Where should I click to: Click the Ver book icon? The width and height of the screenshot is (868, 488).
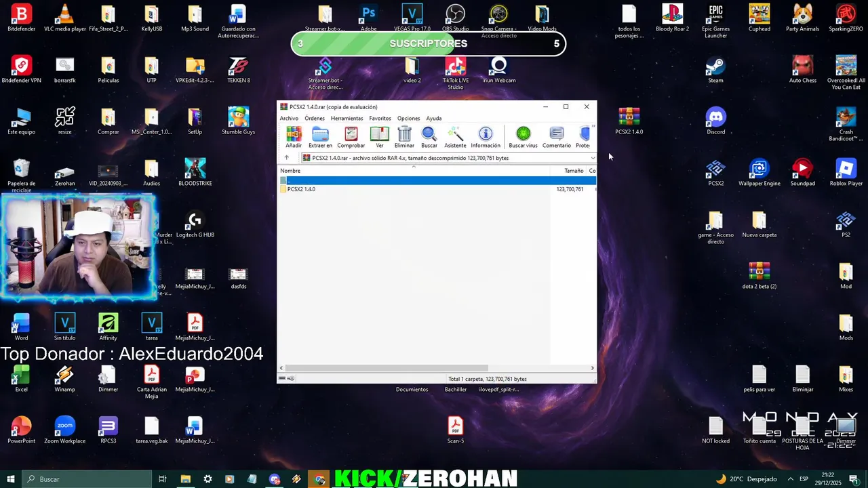[379, 137]
